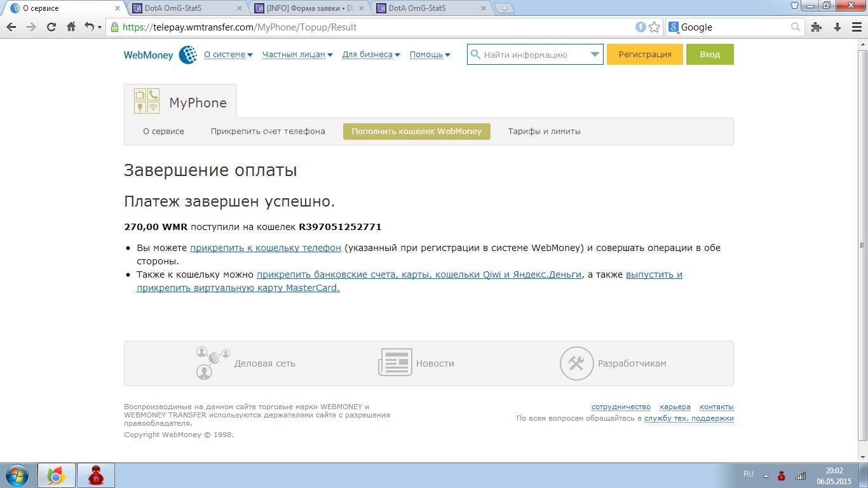Click the Chrome icon in the taskbar
Screen dimensions: 868x488
click(56, 475)
